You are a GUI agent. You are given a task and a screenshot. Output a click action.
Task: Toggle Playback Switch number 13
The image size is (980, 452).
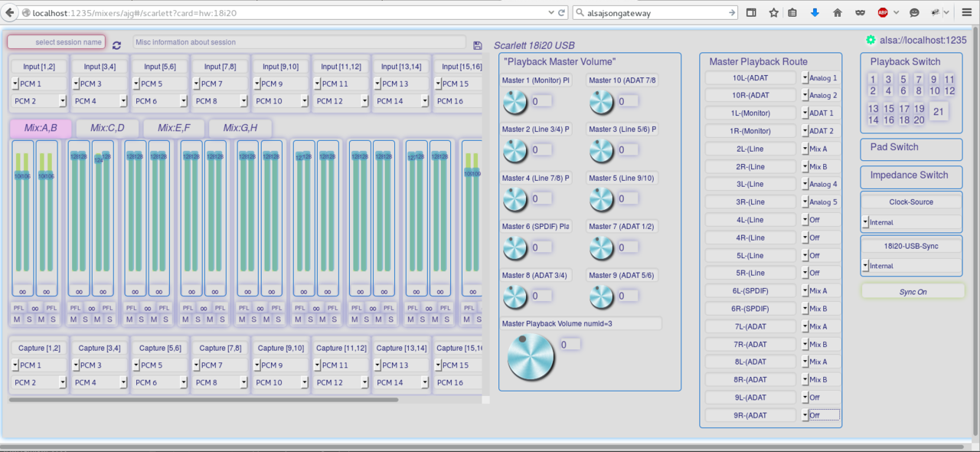tap(874, 109)
